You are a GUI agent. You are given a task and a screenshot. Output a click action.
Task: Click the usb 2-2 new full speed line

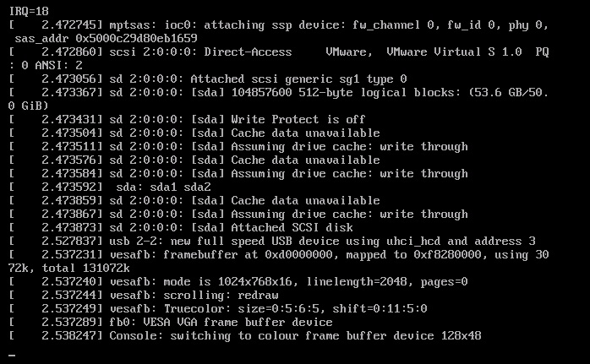pyautogui.click(x=272, y=242)
